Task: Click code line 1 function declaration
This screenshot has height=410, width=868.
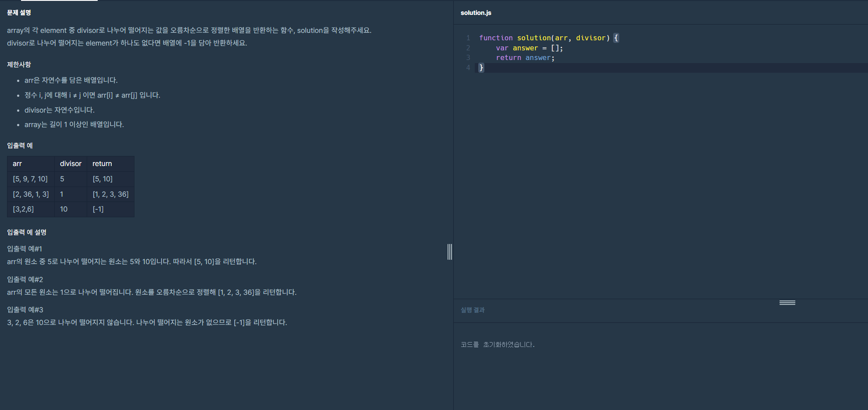Action: [x=549, y=38]
